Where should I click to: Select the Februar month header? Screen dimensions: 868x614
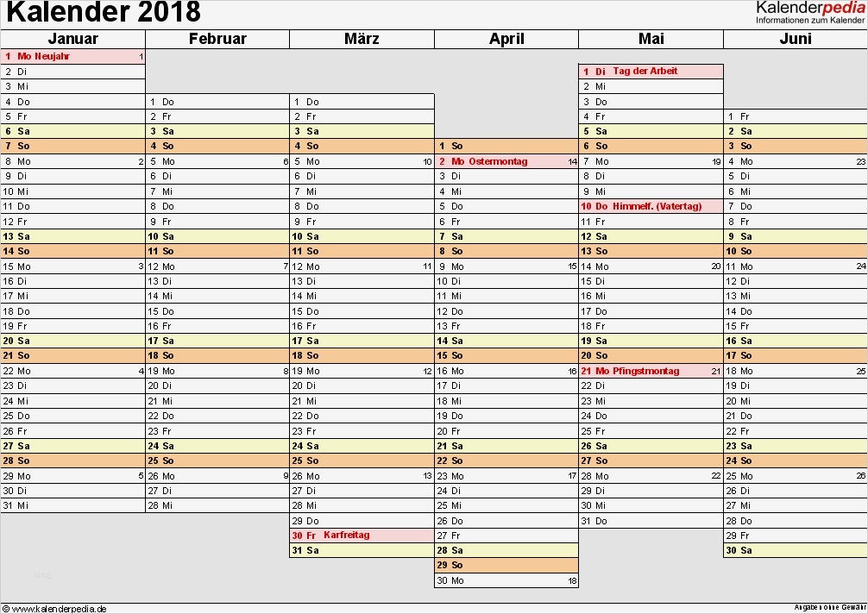point(217,39)
